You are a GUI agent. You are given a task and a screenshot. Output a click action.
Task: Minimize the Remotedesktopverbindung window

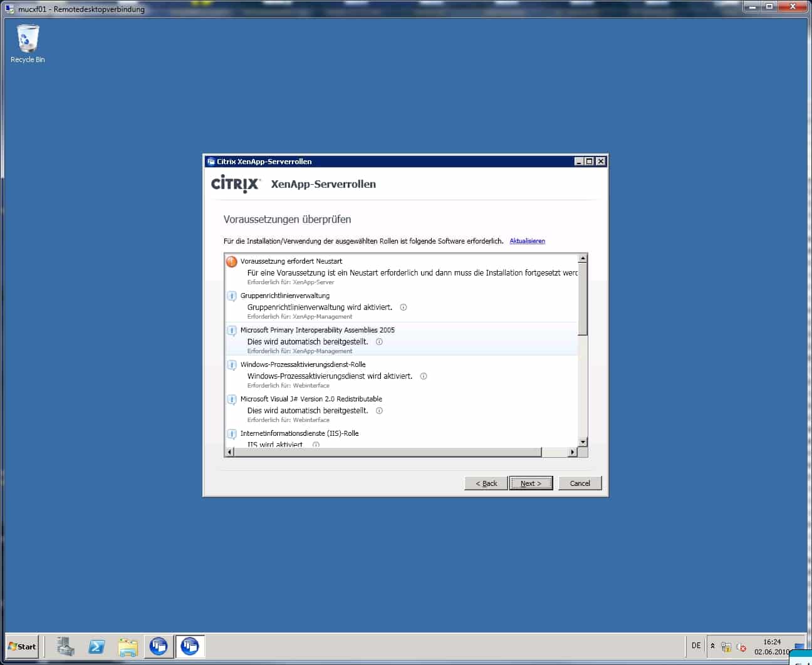[x=751, y=6]
